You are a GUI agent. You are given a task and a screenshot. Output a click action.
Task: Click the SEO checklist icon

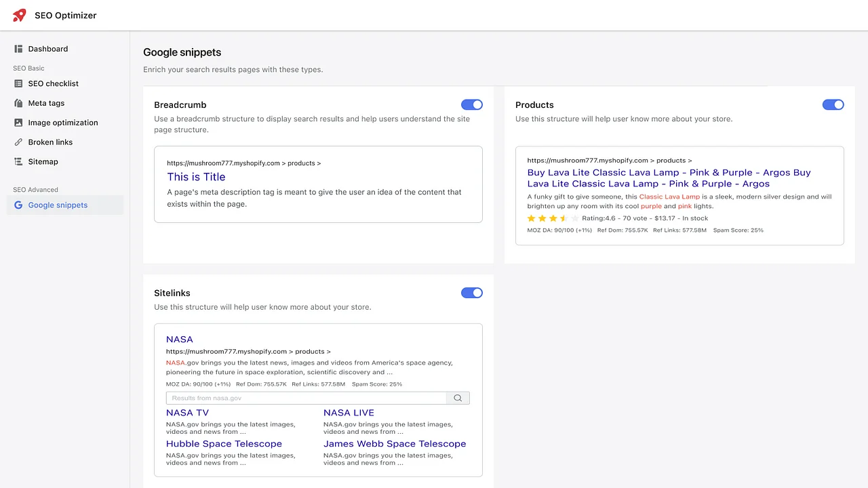click(x=18, y=83)
